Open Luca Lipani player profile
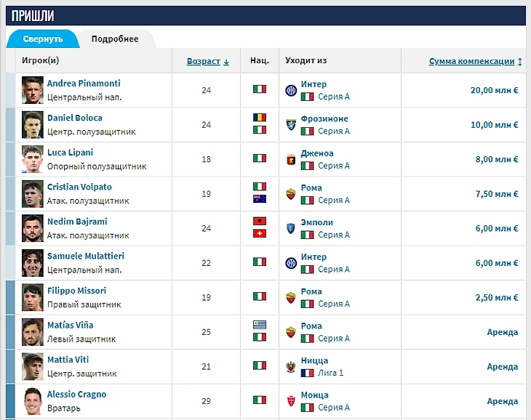 pyautogui.click(x=70, y=153)
